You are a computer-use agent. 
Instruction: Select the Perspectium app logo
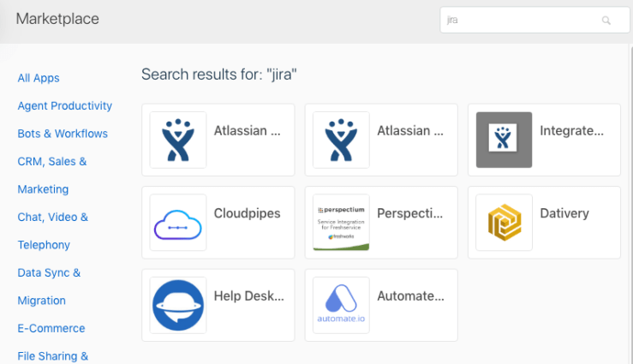click(341, 223)
